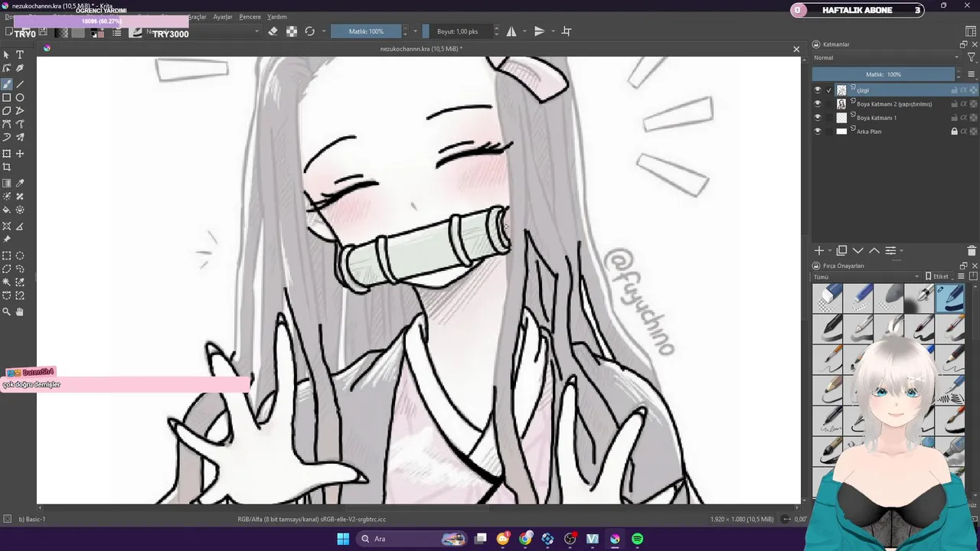
Task: Open the Araçlar menu
Action: tap(197, 17)
